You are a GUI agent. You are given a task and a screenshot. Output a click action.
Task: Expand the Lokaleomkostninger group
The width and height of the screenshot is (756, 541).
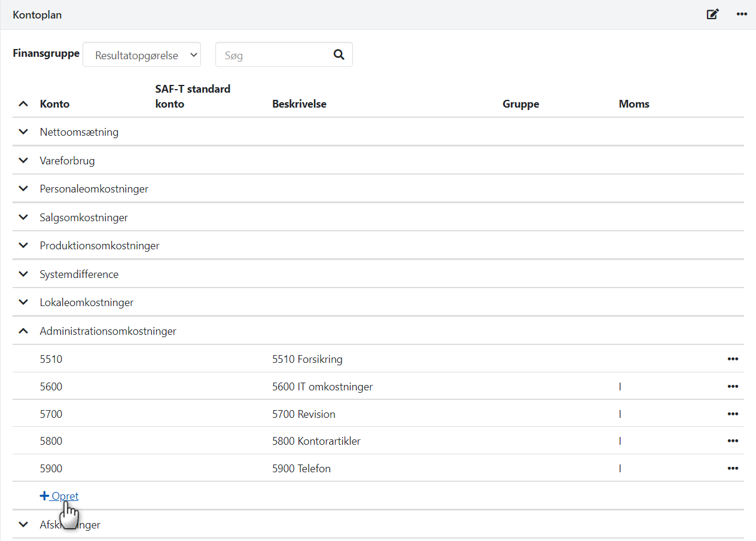23,302
